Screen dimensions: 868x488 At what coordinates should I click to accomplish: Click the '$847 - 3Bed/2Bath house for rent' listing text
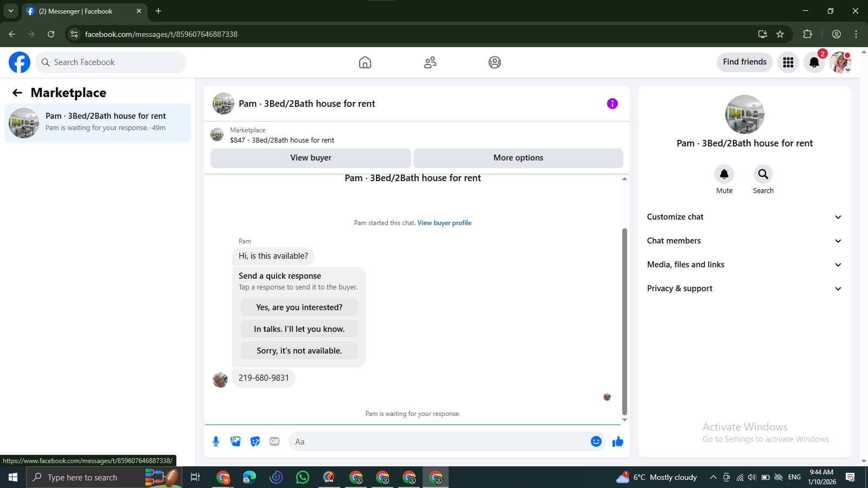pyautogui.click(x=282, y=140)
